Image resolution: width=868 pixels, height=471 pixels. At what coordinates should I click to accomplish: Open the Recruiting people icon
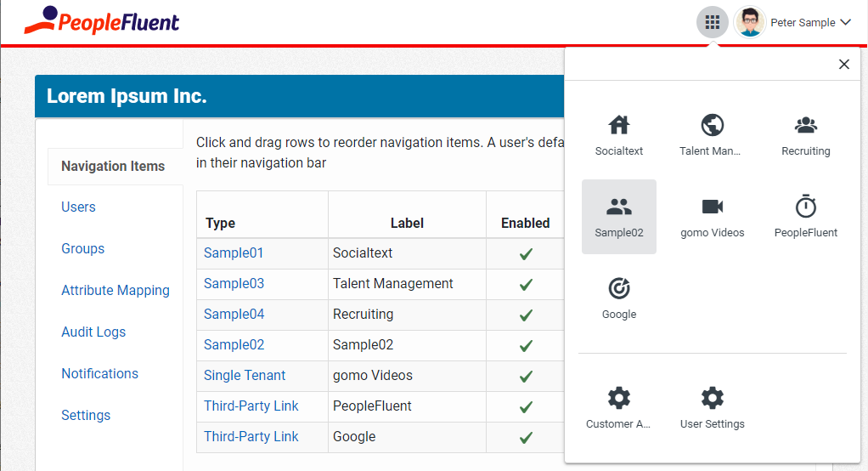[x=805, y=125]
